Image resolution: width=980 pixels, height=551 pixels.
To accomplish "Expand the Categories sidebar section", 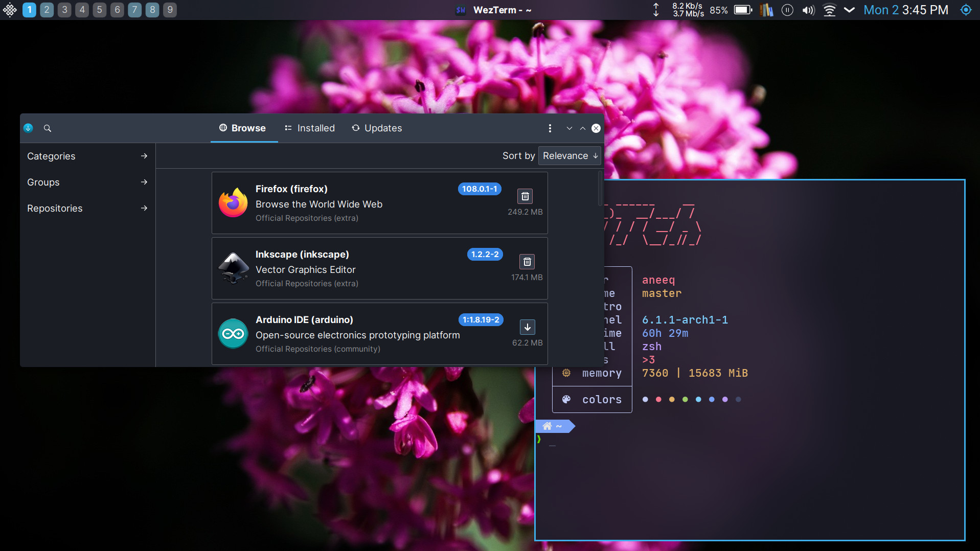I will pos(87,156).
